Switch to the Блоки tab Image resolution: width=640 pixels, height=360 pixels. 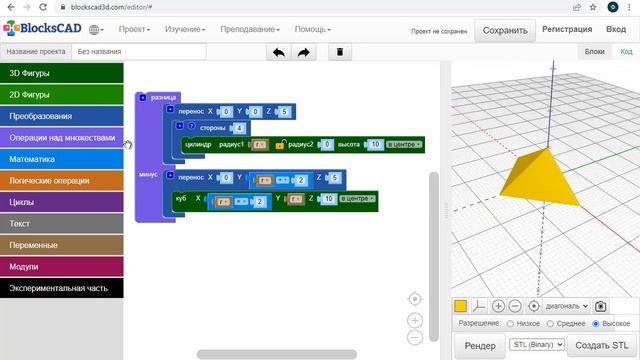tap(594, 51)
